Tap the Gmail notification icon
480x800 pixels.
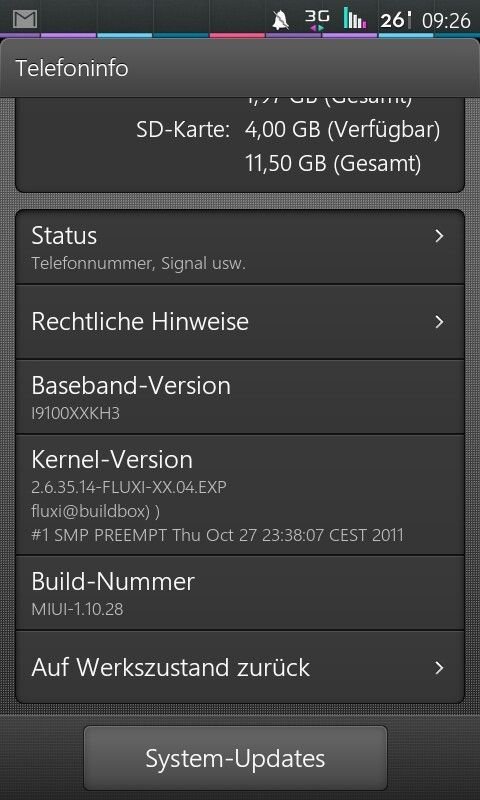[26, 19]
